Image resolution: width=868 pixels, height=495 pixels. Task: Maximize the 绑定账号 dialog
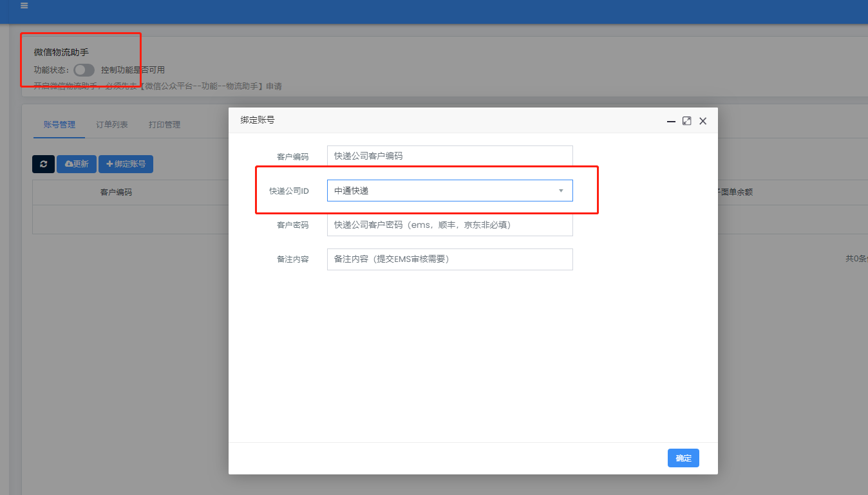point(687,121)
